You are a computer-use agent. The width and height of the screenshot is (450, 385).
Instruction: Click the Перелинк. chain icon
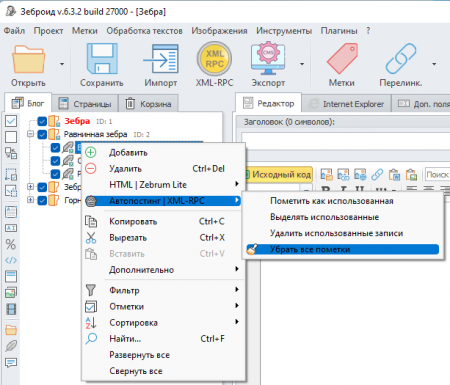click(401, 59)
